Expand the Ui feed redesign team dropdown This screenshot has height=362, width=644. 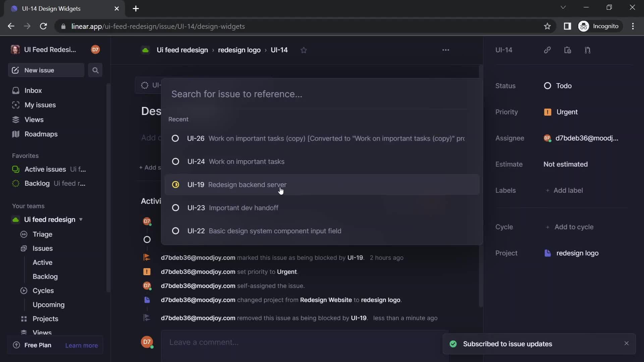click(x=80, y=220)
